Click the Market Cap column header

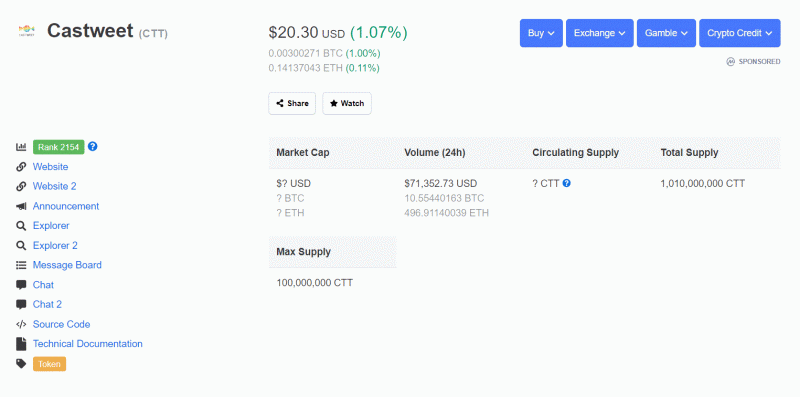[x=303, y=153]
